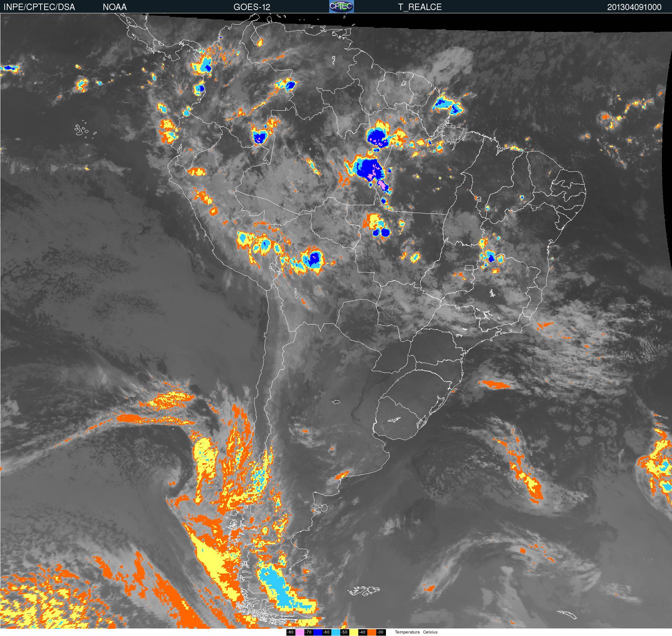The image size is (672, 636).
Task: Click the pink legend color swatch
Action: pos(300,632)
